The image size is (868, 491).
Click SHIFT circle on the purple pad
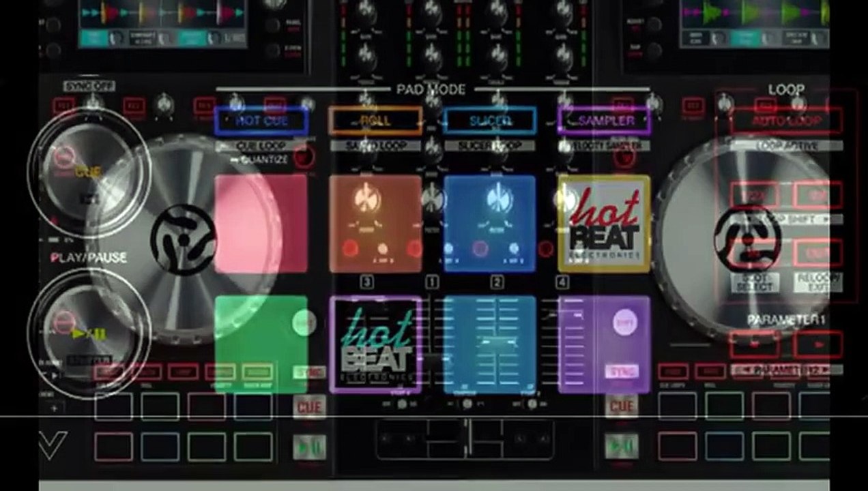(625, 322)
